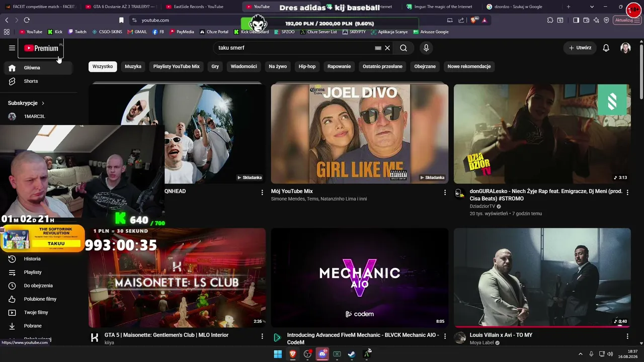Image resolution: width=644 pixels, height=362 pixels.
Task: Select the Wszystko filter chip
Action: [103, 66]
